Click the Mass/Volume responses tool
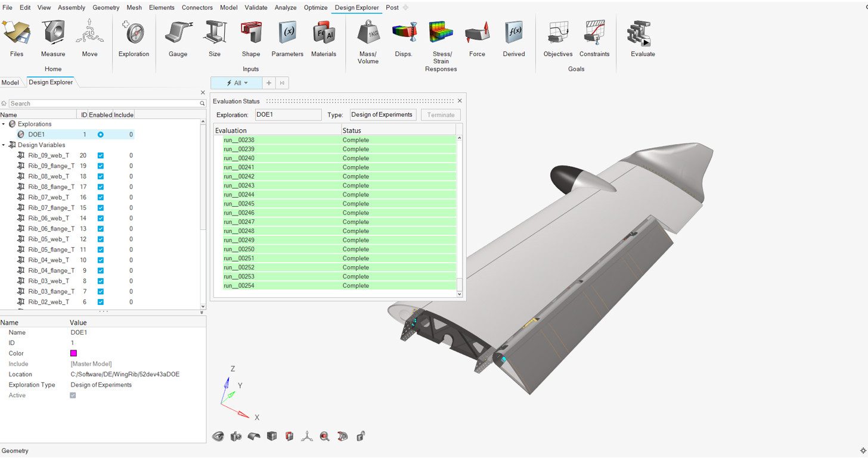 [x=368, y=37]
